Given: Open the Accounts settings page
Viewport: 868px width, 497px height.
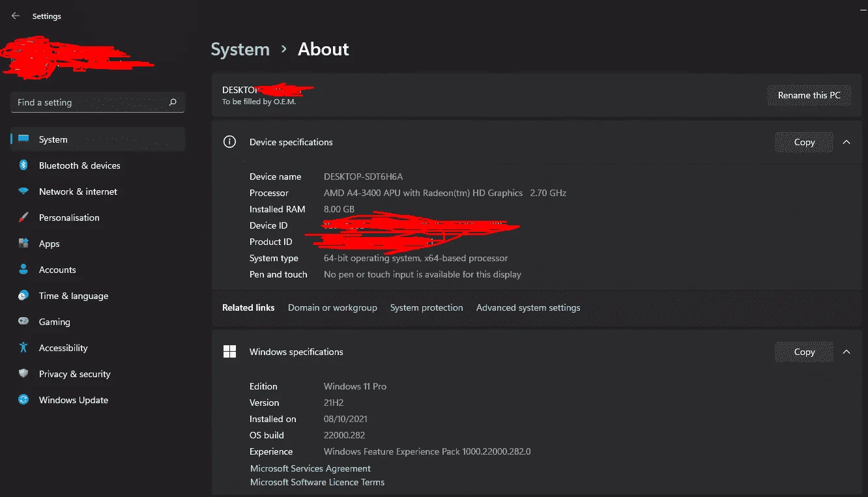Looking at the screenshot, I should (x=98, y=270).
